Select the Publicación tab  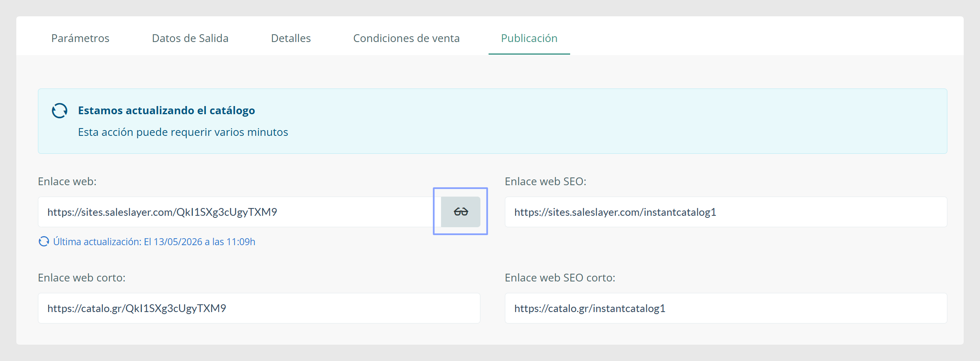[529, 38]
